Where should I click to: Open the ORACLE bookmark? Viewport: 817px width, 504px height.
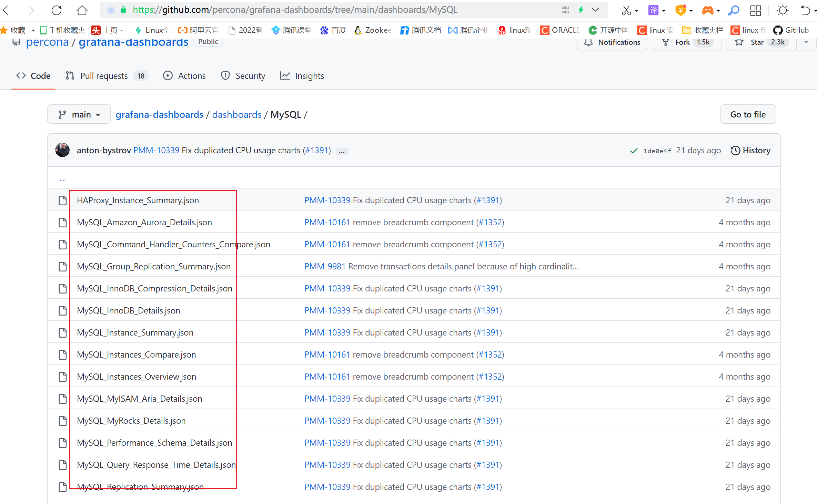coord(559,30)
